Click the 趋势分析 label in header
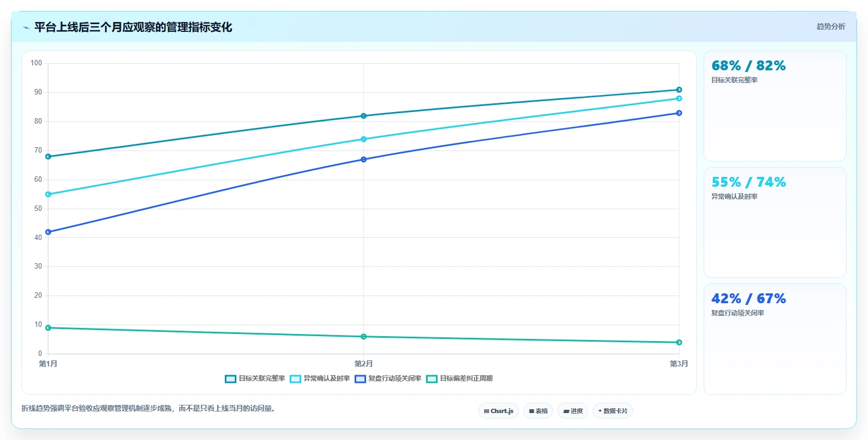 pyautogui.click(x=831, y=26)
